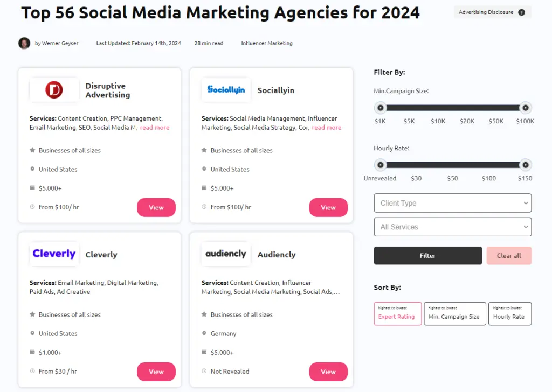Image resolution: width=552 pixels, height=392 pixels.
Task: Click the Audiencly logo image
Action: pyautogui.click(x=226, y=254)
